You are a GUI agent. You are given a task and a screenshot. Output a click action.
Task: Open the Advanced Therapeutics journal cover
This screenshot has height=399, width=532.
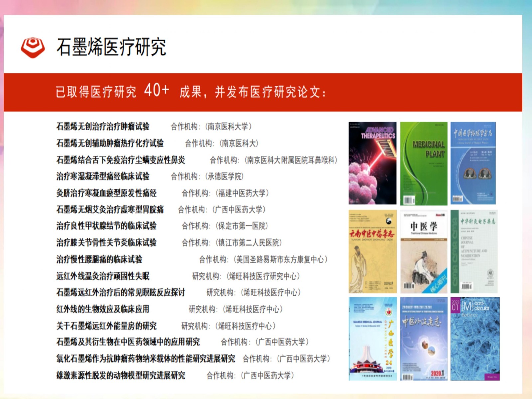[372, 163]
